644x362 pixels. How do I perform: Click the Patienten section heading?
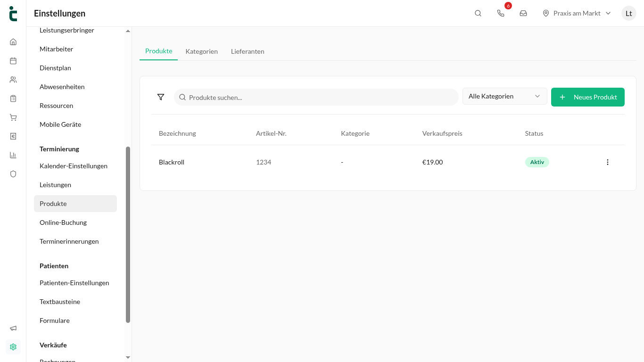[x=54, y=266]
